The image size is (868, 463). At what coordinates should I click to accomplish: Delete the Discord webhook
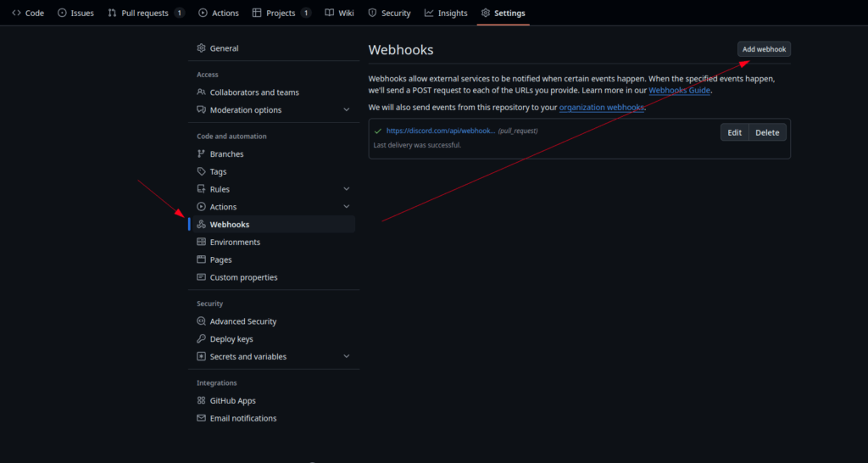pos(767,132)
